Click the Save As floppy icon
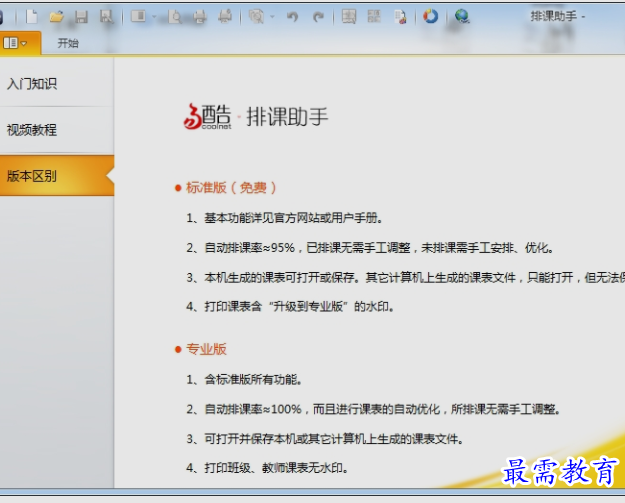Viewport: 625px width, 503px height. click(106, 17)
